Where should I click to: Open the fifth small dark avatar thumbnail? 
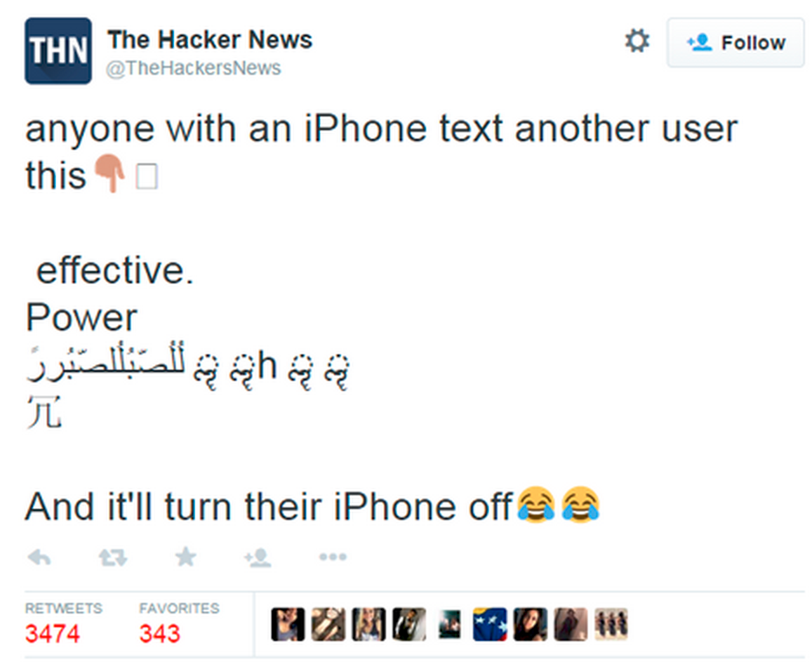[x=449, y=625]
